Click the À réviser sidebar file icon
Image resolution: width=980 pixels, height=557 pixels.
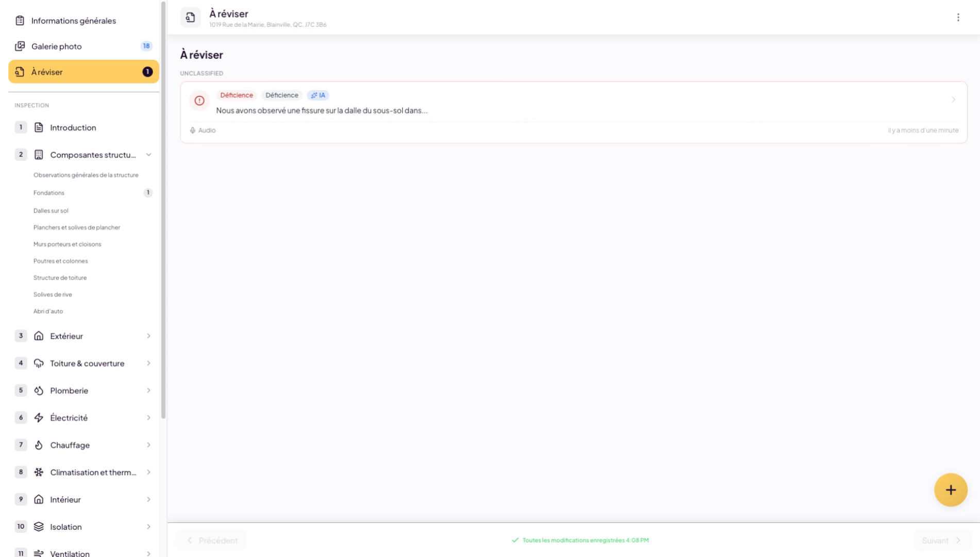pos(20,72)
